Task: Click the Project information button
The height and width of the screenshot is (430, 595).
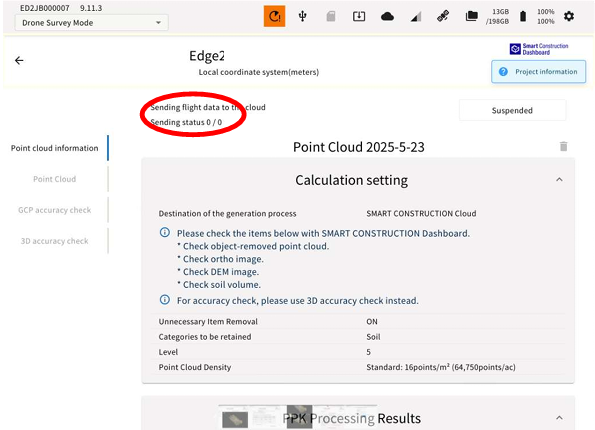Action: pos(538,72)
